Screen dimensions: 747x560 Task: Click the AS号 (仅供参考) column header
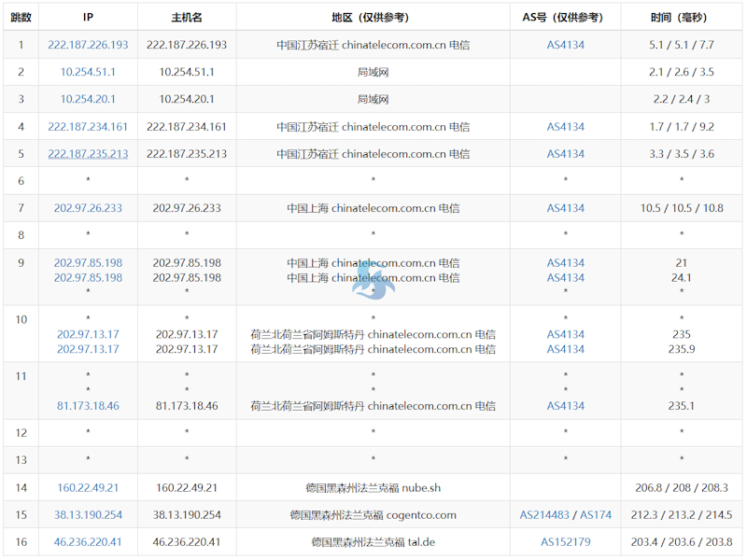(x=566, y=17)
